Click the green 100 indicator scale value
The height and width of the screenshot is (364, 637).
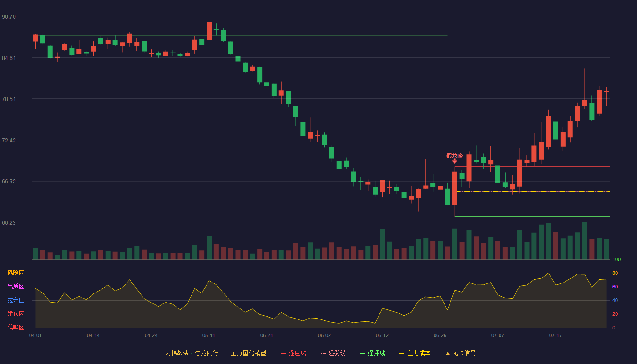(x=617, y=260)
